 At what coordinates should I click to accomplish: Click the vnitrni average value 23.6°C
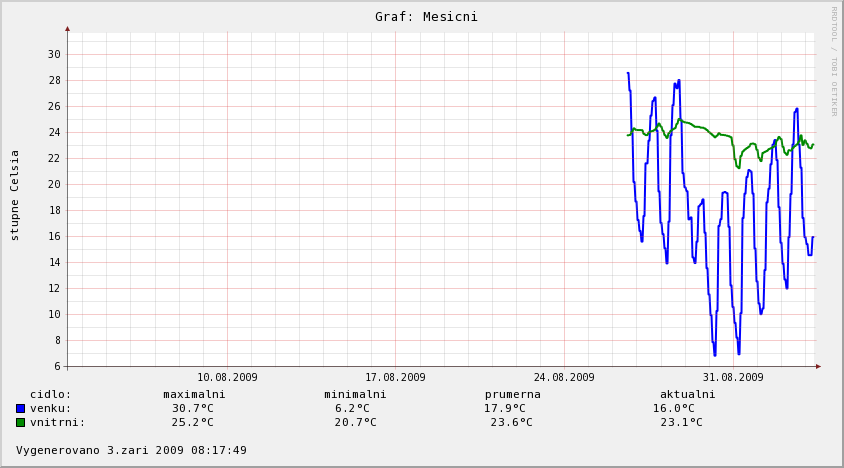(511, 423)
